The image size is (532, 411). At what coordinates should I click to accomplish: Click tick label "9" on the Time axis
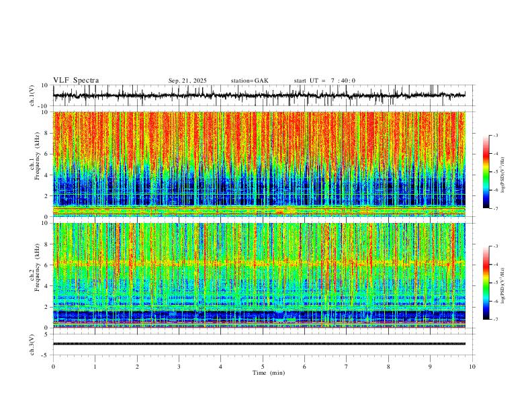(x=430, y=367)
